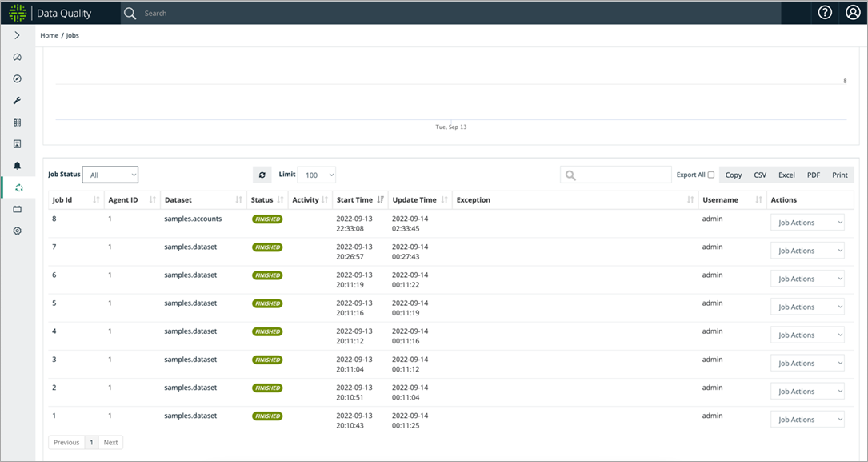The width and height of the screenshot is (868, 462).
Task: Open the grid catalog icon in sidebar
Action: [x=17, y=123]
